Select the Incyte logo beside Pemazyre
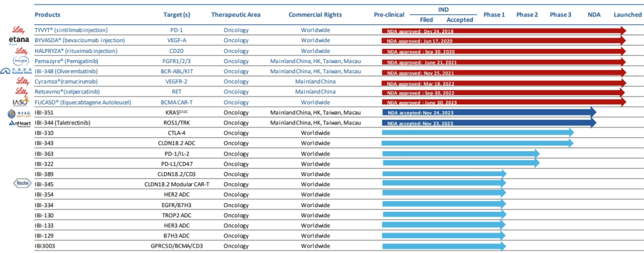This screenshot has height=253, width=644. click(20, 61)
